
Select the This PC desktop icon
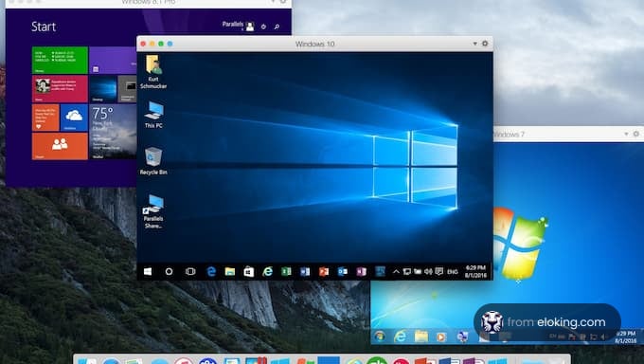(x=153, y=115)
